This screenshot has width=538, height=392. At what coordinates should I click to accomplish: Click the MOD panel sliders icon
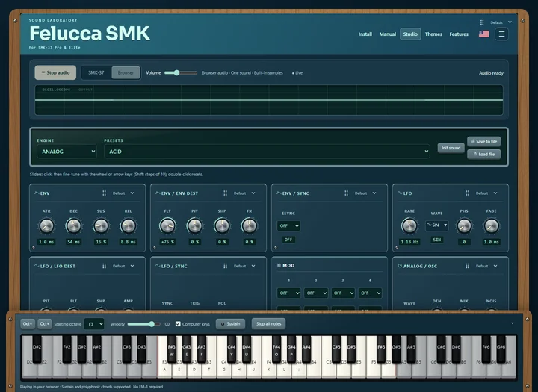pyautogui.click(x=279, y=265)
